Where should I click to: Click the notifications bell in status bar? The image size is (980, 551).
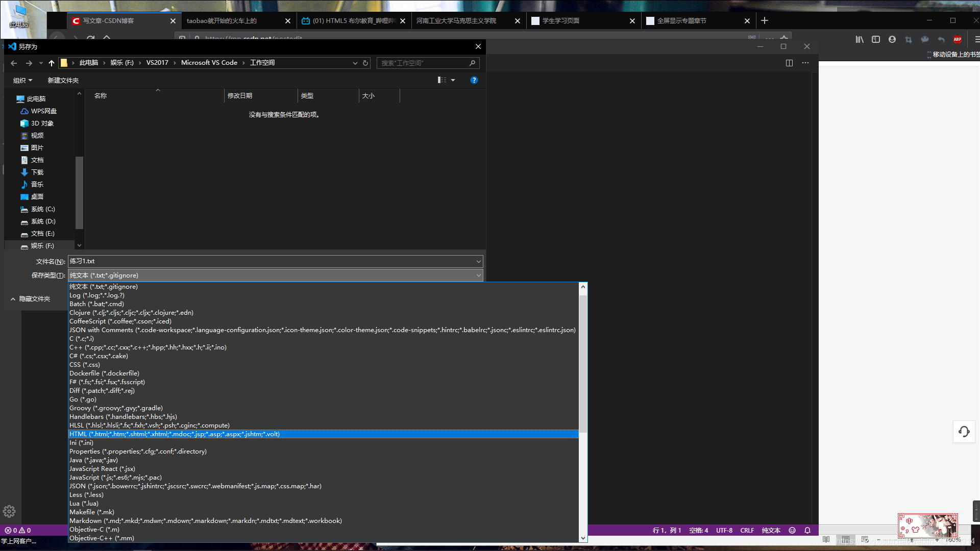point(807,531)
